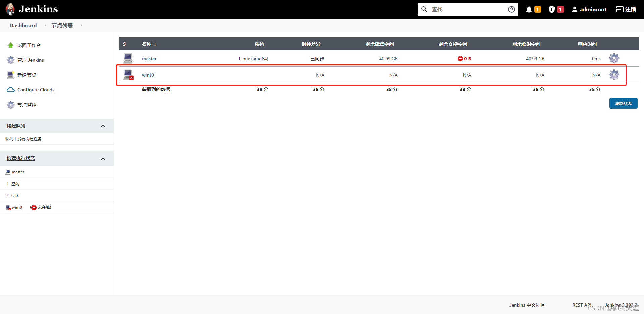Click the master executor computer icon
Screen dimensions: 644x314
click(8, 172)
